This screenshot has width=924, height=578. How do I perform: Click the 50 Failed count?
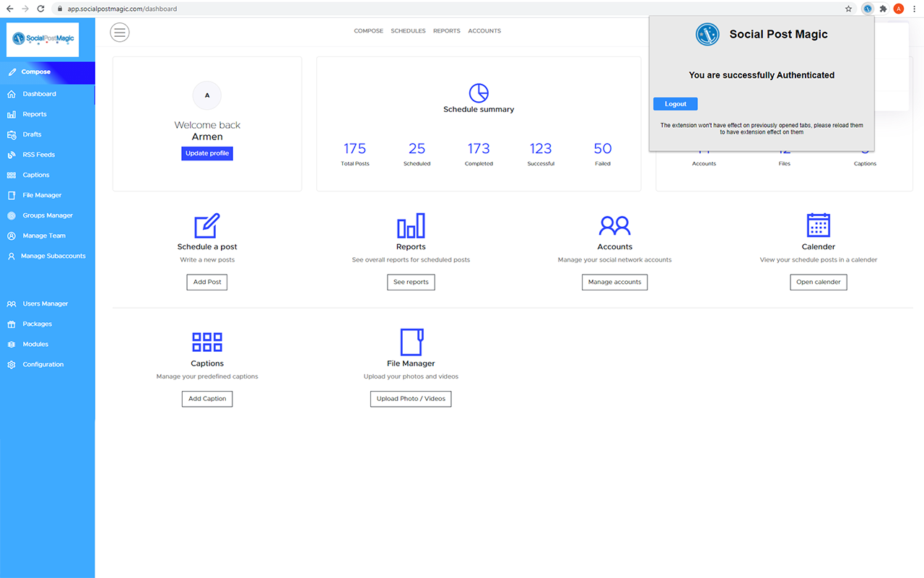[x=603, y=148]
